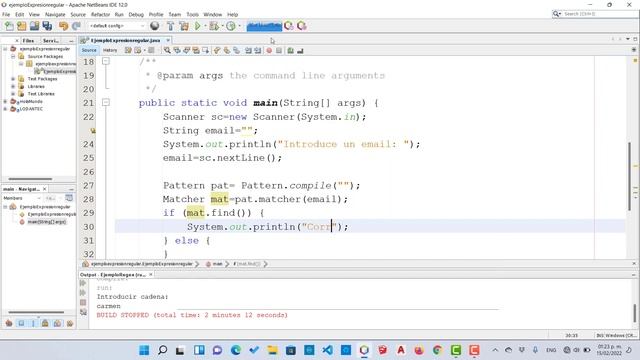This screenshot has height=360, width=640.
Task: Open the search magnifier on Windows taskbar
Action: [x=162, y=350]
